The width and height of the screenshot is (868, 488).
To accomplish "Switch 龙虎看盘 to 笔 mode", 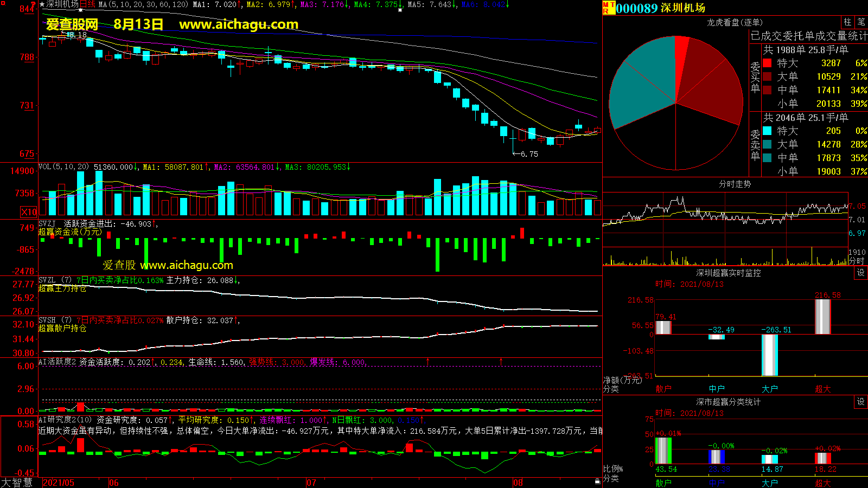I will point(861,22).
